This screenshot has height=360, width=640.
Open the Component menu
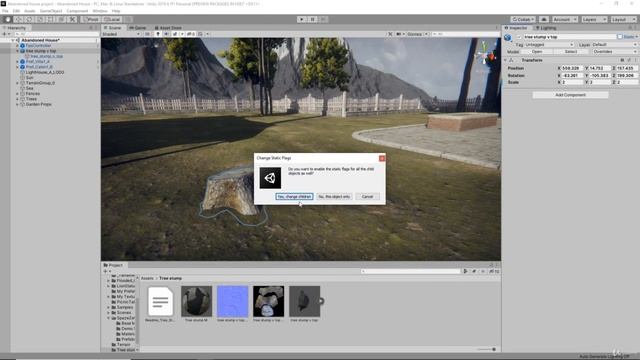click(x=77, y=11)
